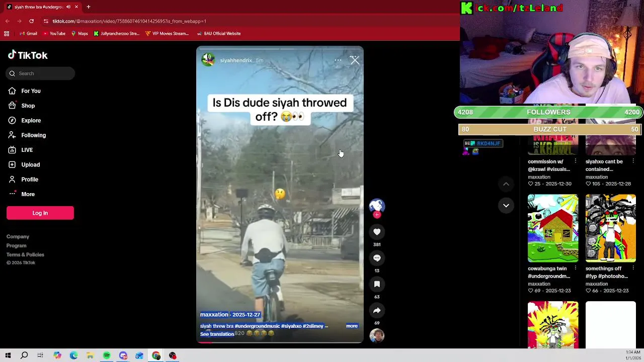Click the siyahhendrix username overlay
Screen dimensions: 644x362
(235, 60)
